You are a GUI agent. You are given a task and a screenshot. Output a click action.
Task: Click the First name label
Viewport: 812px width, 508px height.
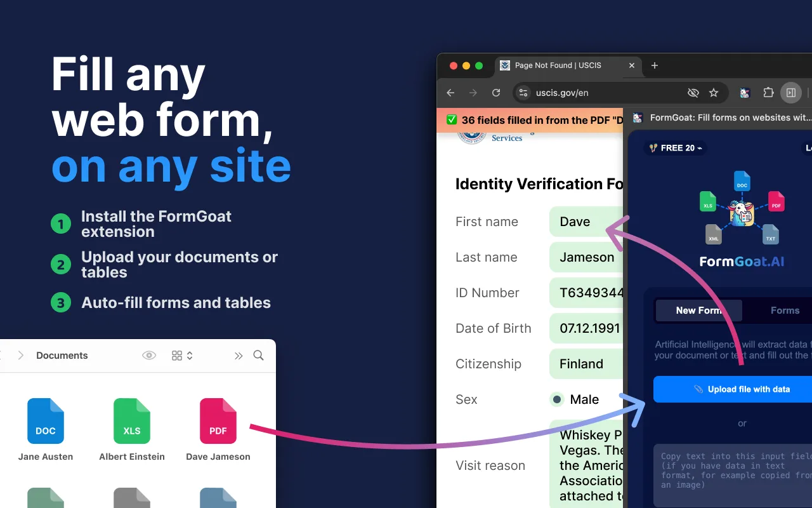[x=487, y=222]
